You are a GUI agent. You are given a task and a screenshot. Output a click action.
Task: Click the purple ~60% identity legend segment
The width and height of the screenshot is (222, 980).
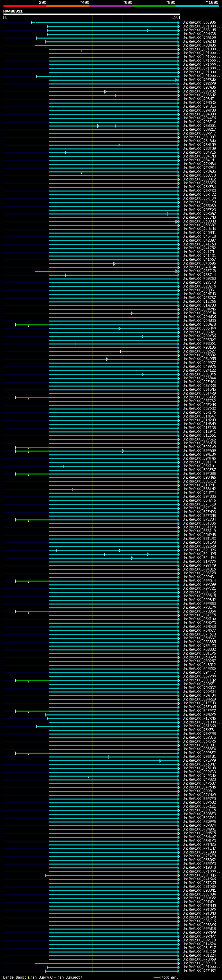click(111, 7)
